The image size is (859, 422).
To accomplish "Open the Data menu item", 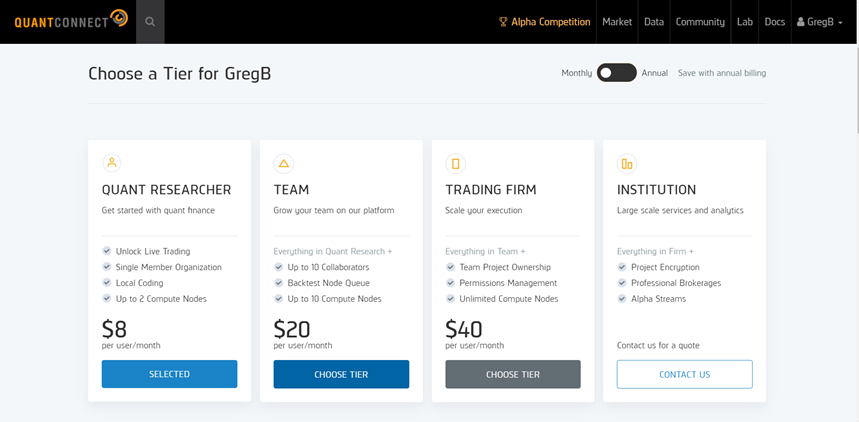I will (654, 22).
